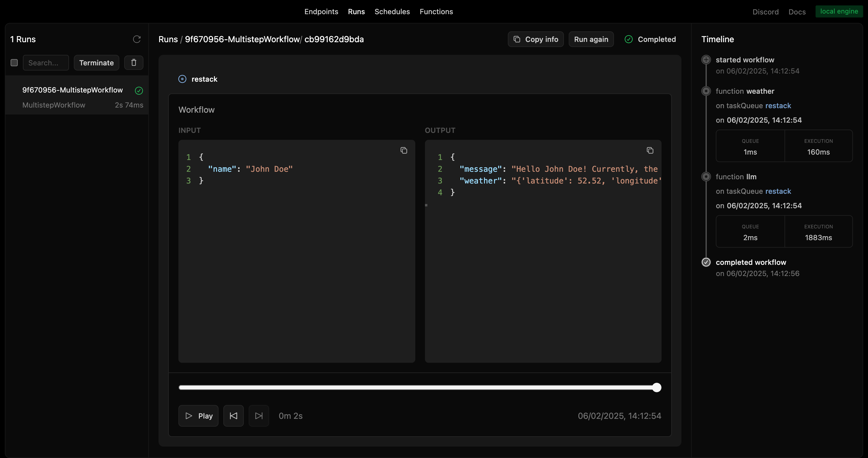The image size is (868, 458).
Task: Copy the INPUT JSON code
Action: 404,150
